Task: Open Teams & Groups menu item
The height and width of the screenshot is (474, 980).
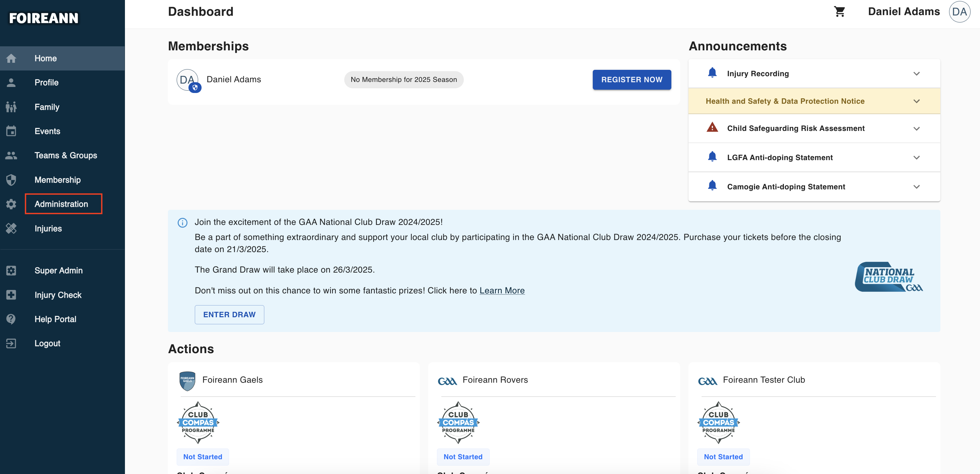Action: (62, 155)
